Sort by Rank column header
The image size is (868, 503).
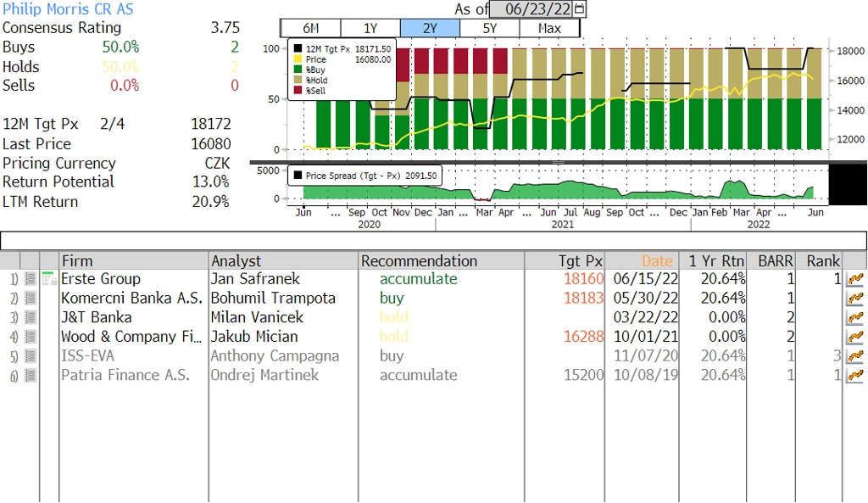click(820, 261)
